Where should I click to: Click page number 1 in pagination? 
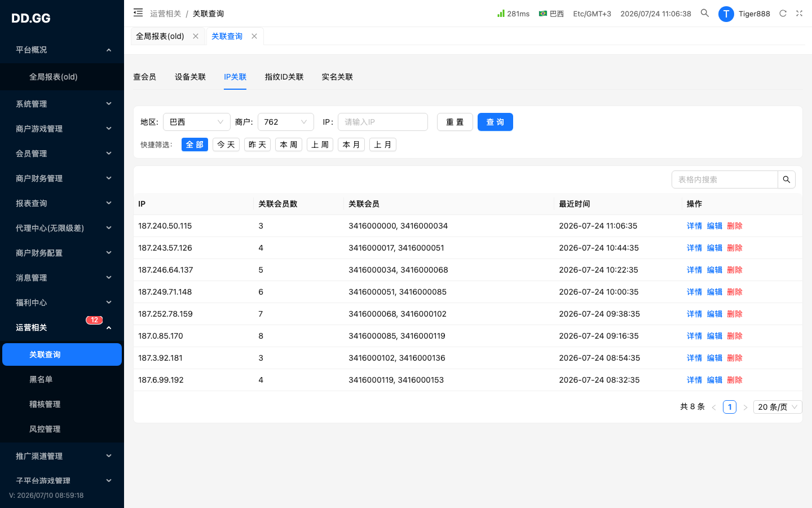click(730, 407)
